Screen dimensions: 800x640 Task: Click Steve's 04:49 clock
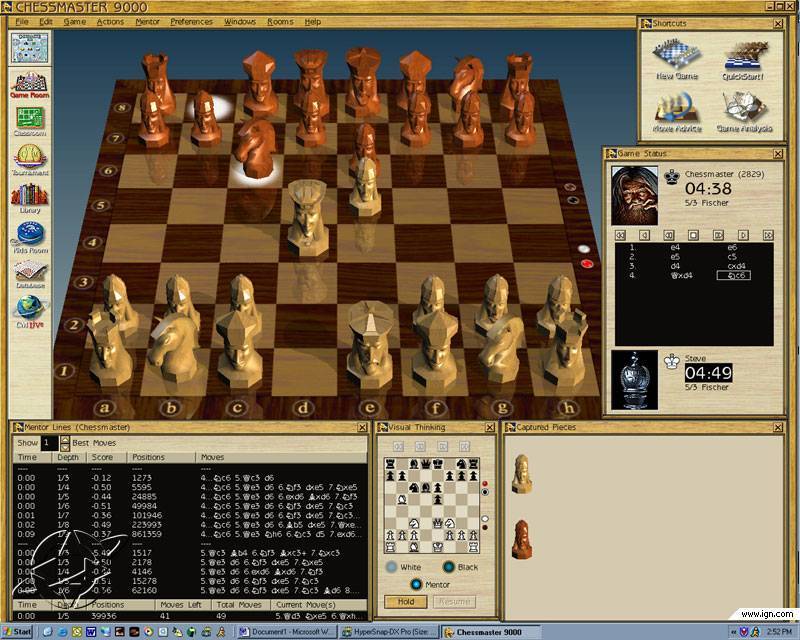point(708,373)
